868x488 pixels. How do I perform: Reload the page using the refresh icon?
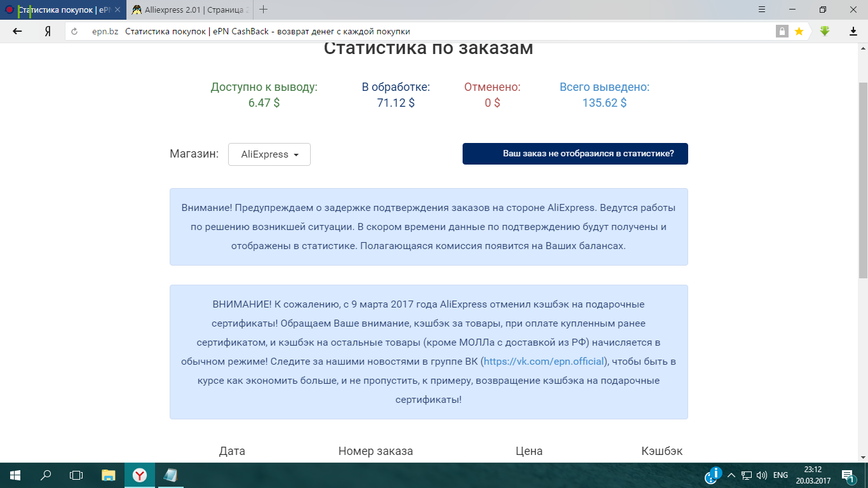point(74,31)
